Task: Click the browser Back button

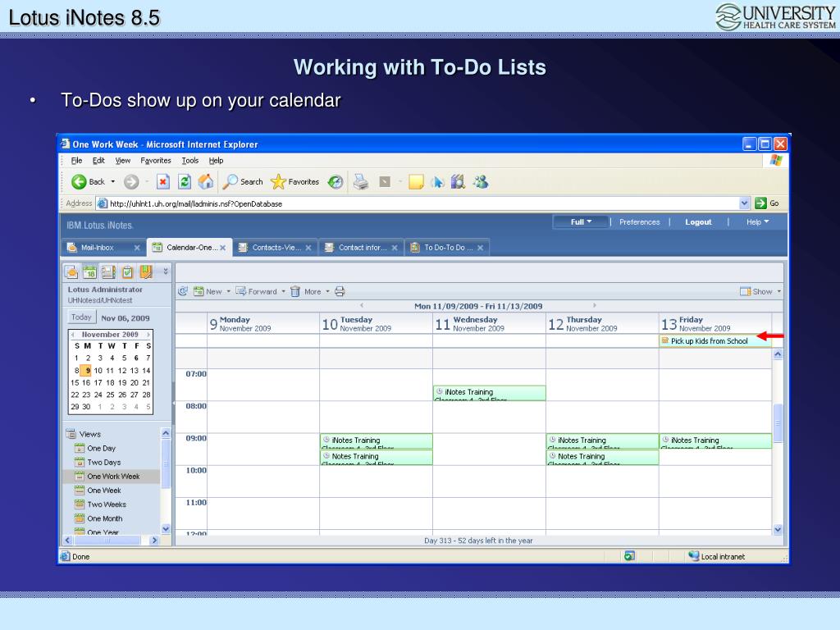Action: (89, 182)
